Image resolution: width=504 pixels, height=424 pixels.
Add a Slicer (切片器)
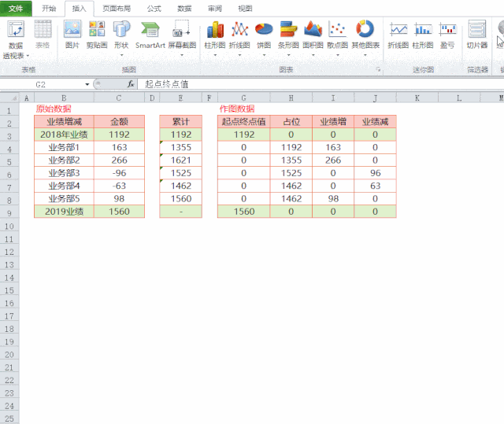[x=477, y=35]
